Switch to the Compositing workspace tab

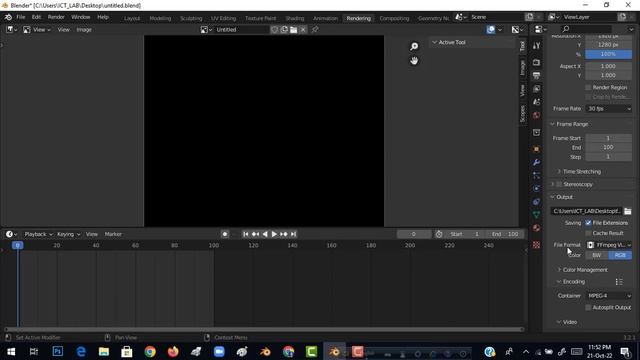tap(394, 18)
